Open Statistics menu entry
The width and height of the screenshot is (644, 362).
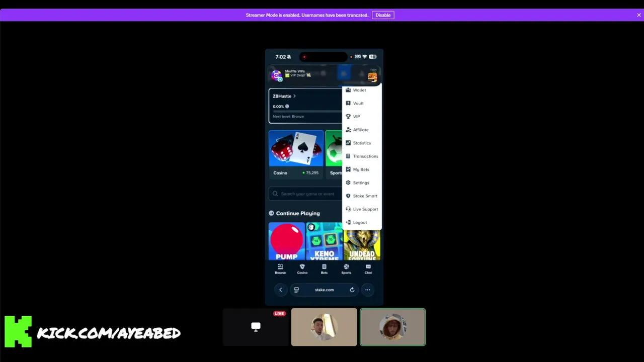tap(362, 143)
